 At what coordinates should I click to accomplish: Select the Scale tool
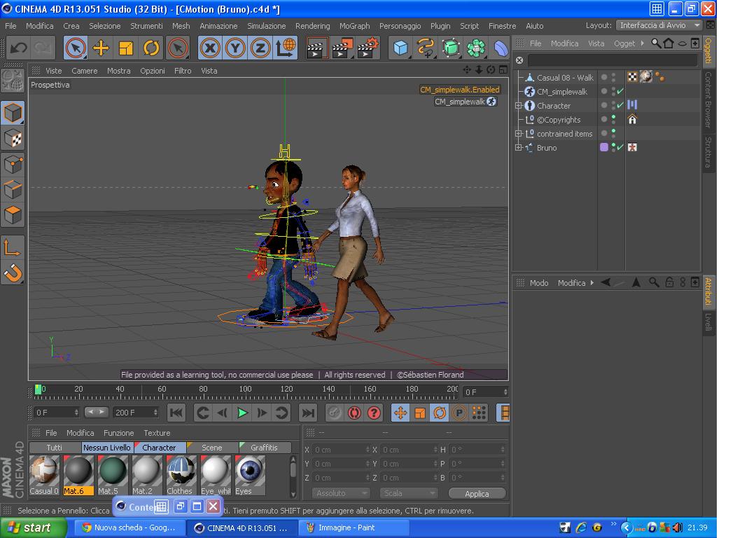tap(126, 48)
